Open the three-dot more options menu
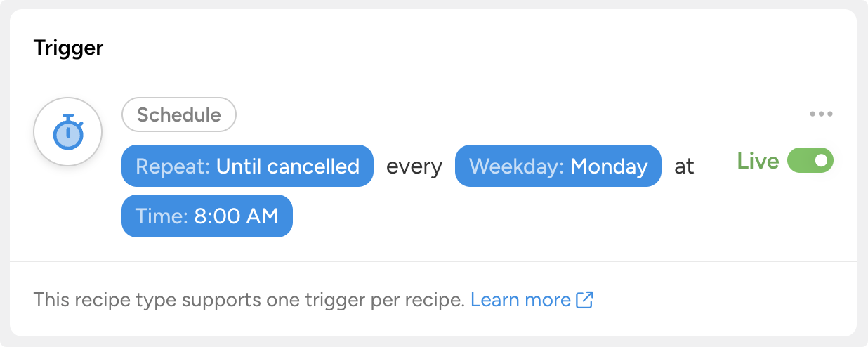This screenshot has height=347, width=868. pos(821,114)
